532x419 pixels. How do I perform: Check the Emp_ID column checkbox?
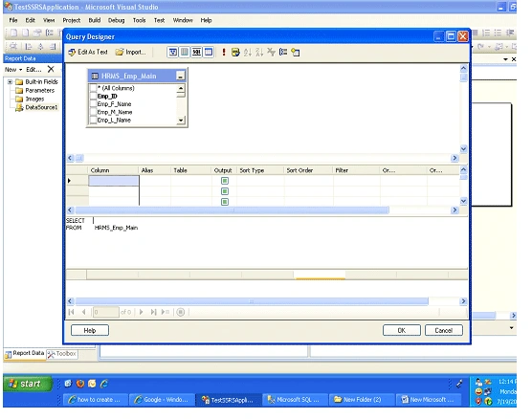tap(94, 96)
